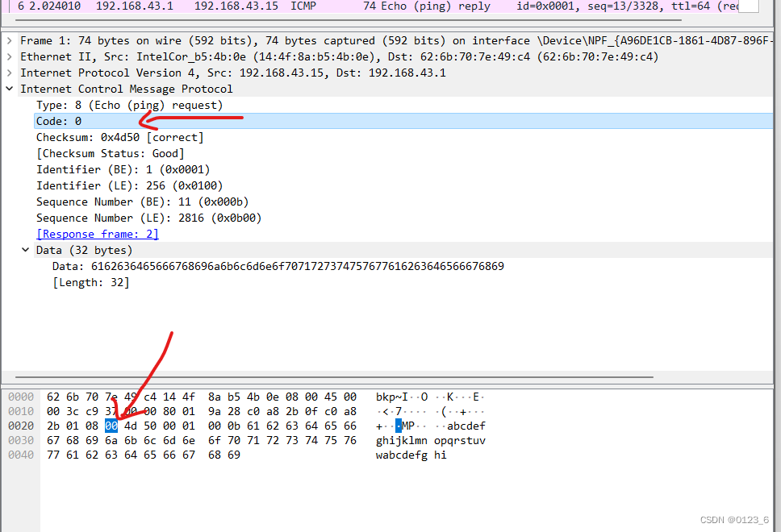Click Internet Protocol Version 4 line text
The height and width of the screenshot is (532, 781).
(x=233, y=73)
